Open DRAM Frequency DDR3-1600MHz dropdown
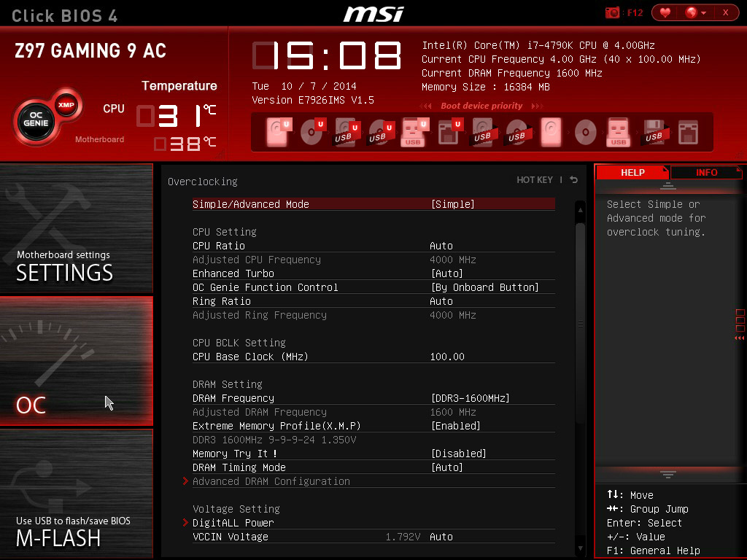The image size is (747, 560). (471, 398)
